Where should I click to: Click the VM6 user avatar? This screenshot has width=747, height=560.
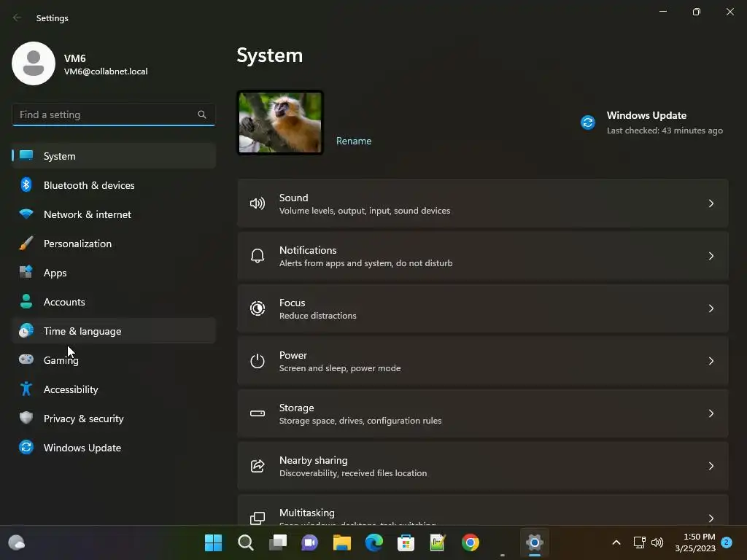34,63
